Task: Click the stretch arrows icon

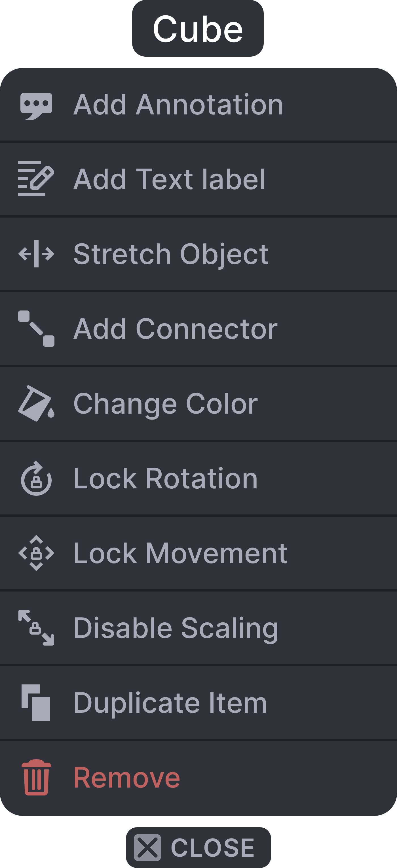Action: coord(36,254)
